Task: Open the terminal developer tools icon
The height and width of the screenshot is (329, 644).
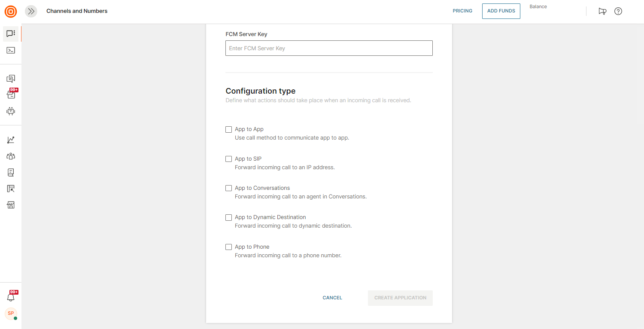Action: tap(11, 50)
